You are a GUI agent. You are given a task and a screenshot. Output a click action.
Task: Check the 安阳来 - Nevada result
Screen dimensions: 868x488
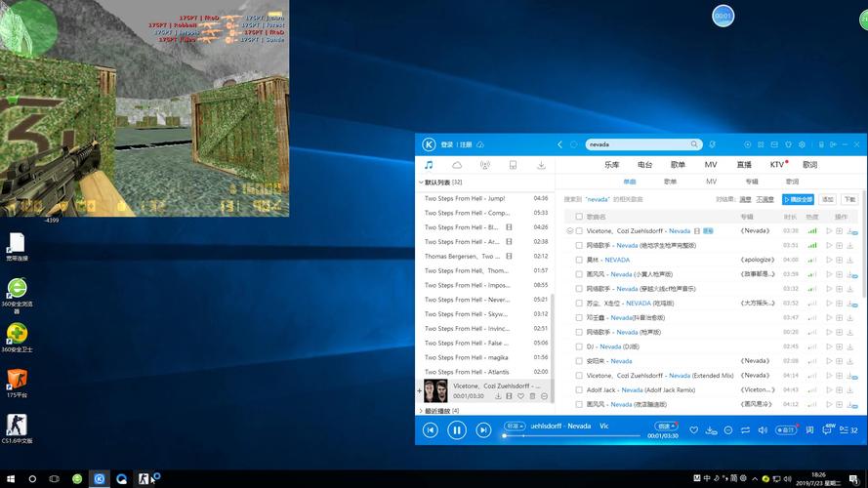coord(579,361)
